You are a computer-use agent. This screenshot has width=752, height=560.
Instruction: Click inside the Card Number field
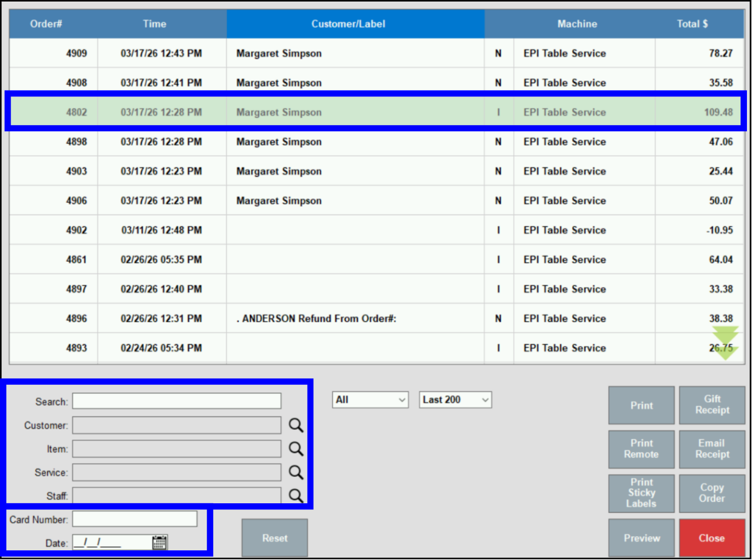point(134,518)
